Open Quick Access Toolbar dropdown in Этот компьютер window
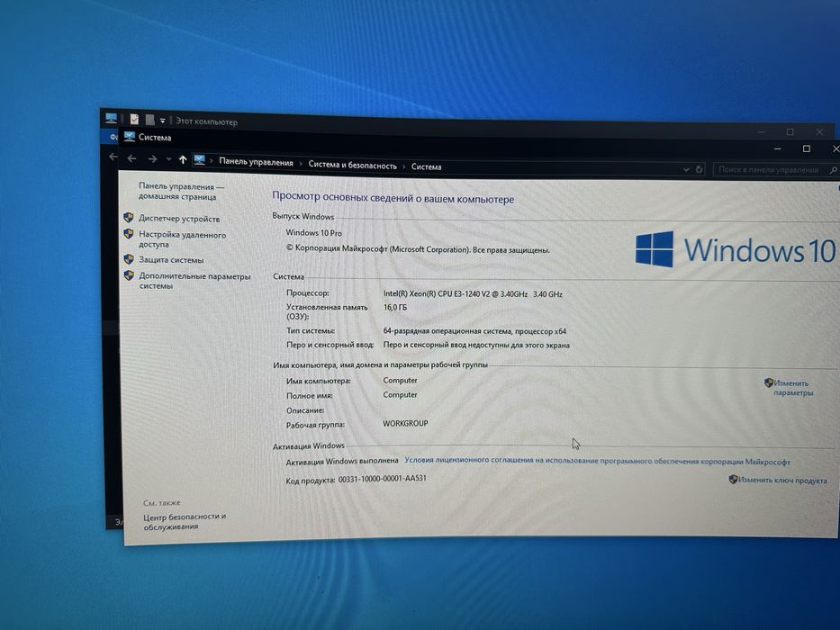Screen dimensions: 840x630 (x=162, y=121)
